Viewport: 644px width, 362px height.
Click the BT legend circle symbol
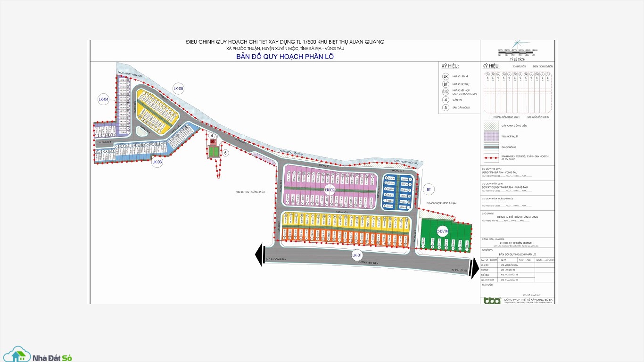click(x=446, y=84)
